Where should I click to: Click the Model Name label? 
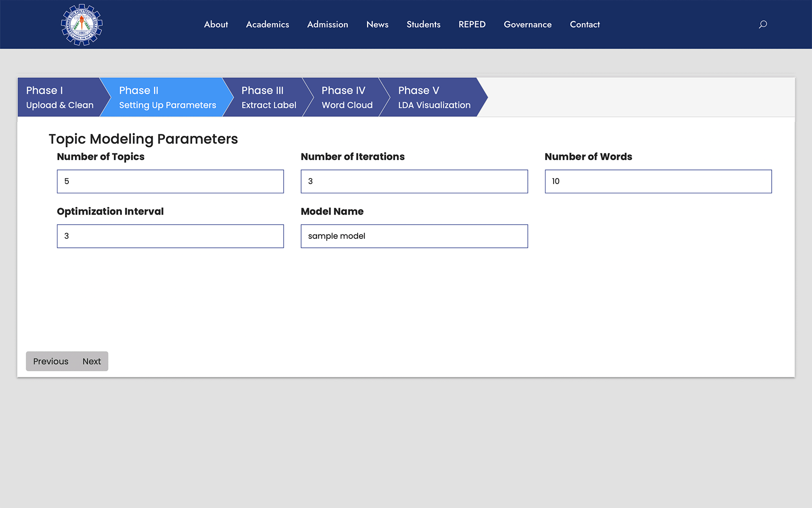tap(332, 211)
